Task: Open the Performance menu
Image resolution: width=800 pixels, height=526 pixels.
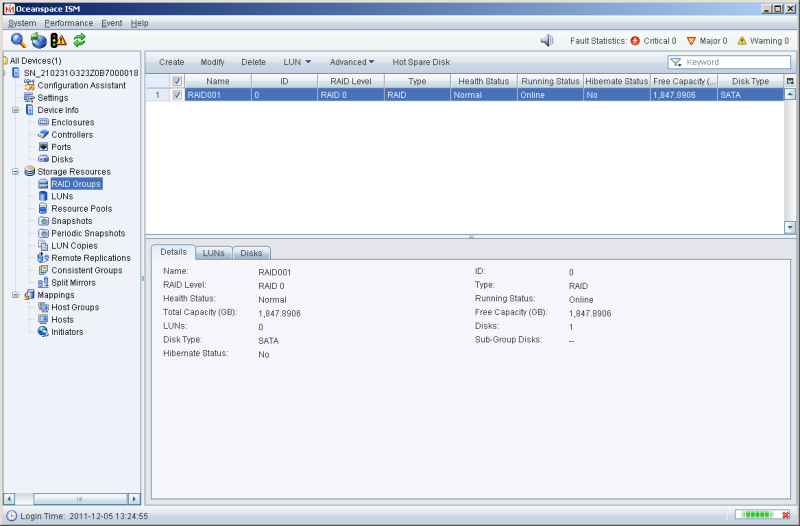Action: tap(68, 23)
